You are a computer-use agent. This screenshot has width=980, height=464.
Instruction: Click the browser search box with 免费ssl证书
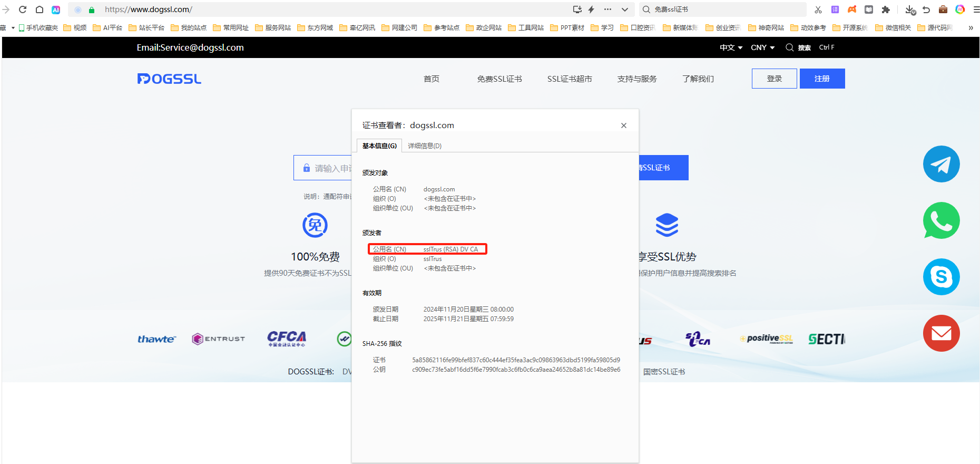coord(727,9)
